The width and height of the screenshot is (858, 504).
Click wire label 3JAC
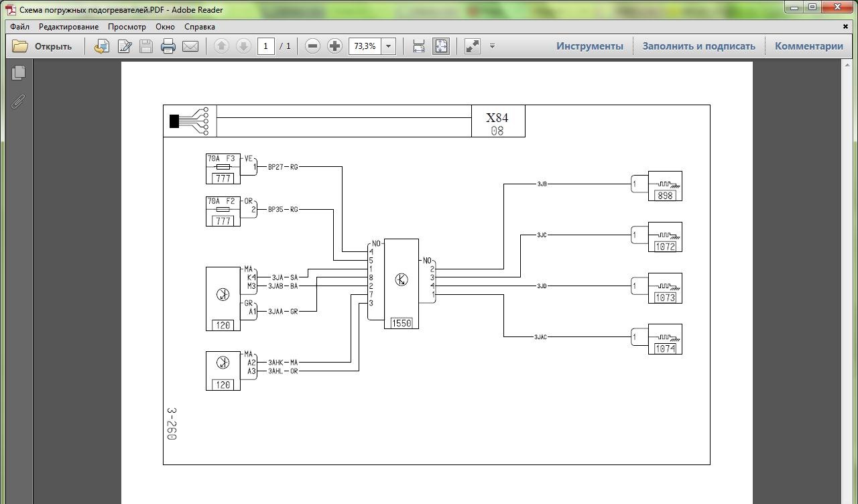[540, 337]
